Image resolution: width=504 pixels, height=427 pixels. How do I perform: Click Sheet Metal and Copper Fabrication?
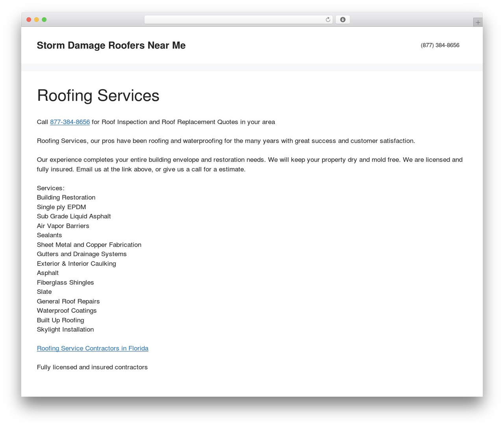pos(89,245)
